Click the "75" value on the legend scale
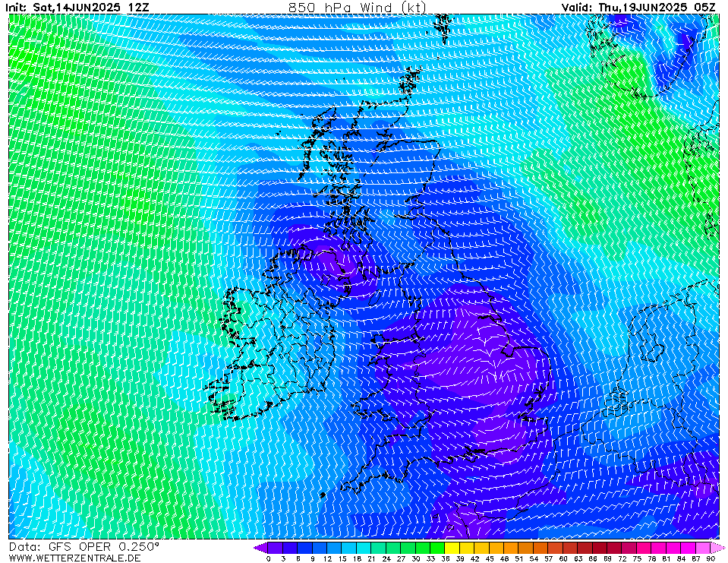Viewport: 728px width, 563px height. 637,558
